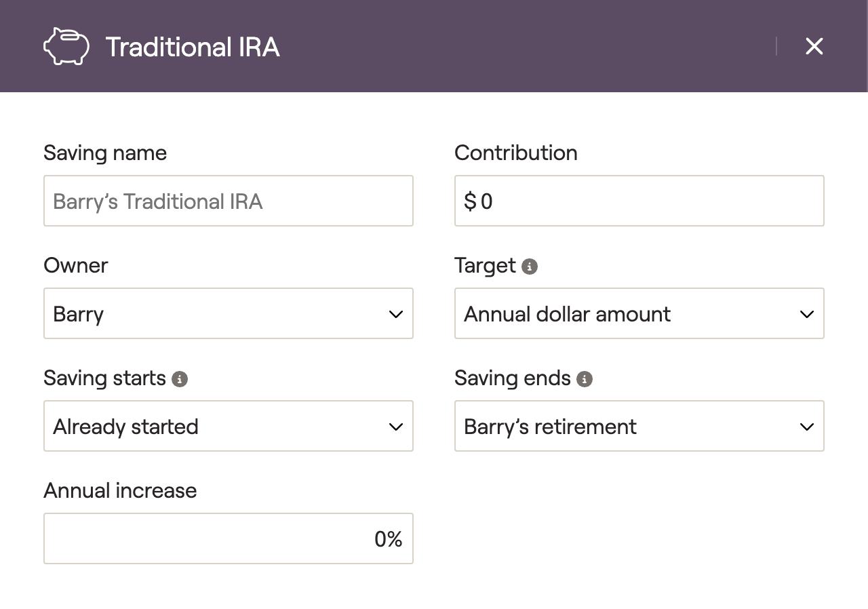Click the Annual increase label

pos(120,490)
